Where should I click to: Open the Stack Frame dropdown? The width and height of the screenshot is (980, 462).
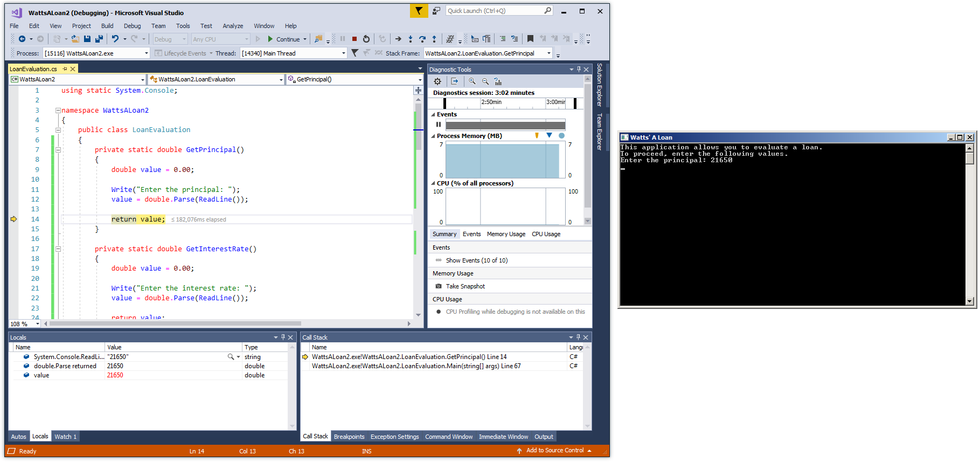pos(549,53)
